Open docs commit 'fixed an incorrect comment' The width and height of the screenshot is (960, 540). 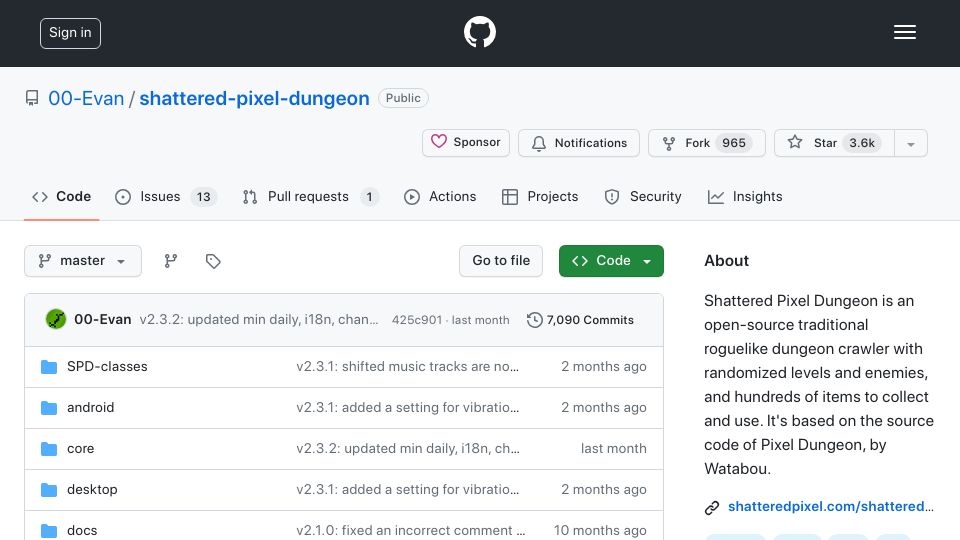(x=411, y=530)
